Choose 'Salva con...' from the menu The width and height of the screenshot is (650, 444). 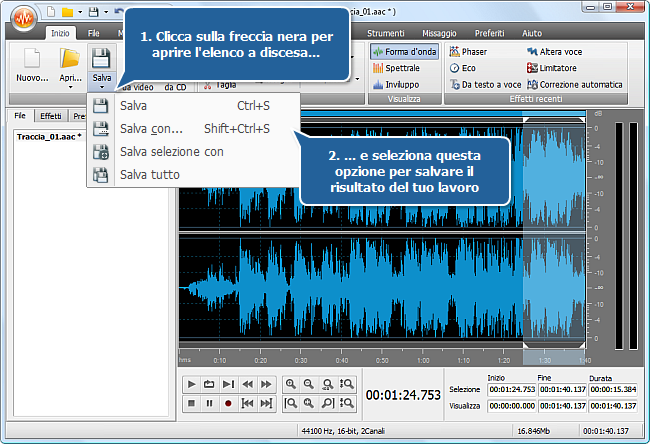150,128
